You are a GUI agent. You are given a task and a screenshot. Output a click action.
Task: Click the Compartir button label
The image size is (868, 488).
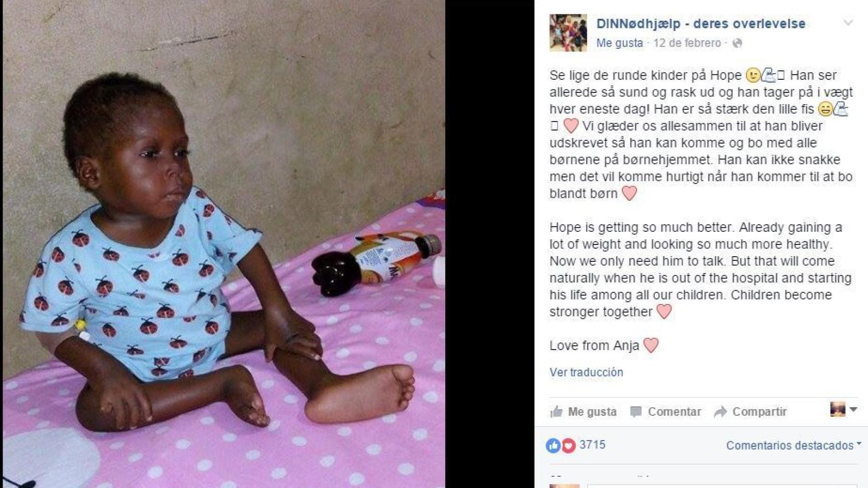click(x=760, y=412)
